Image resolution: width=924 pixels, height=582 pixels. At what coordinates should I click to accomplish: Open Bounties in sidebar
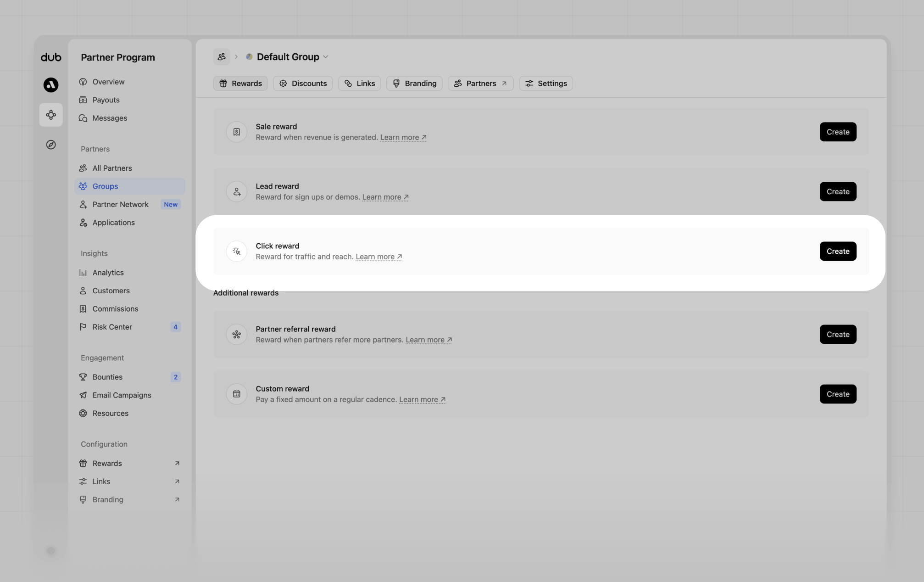pos(130,377)
